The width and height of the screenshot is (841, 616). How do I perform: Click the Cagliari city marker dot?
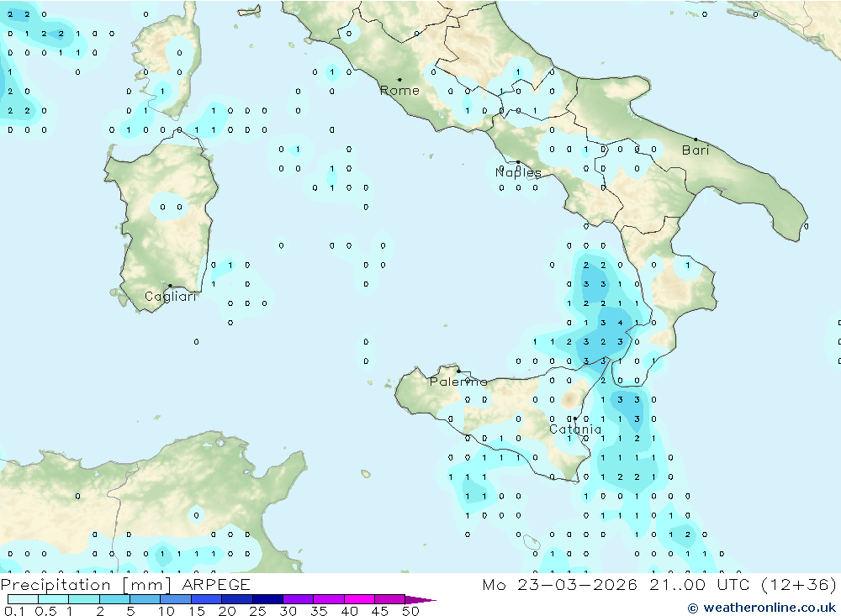170,286
